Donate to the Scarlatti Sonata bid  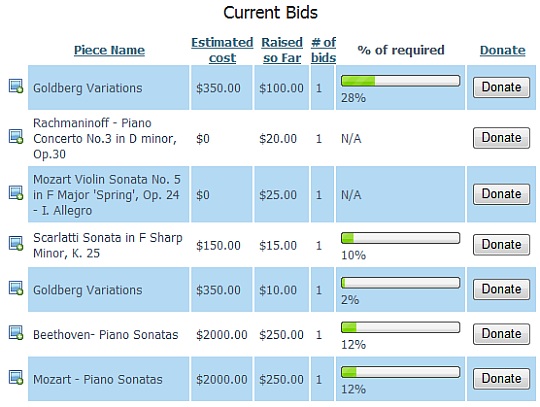[501, 245]
